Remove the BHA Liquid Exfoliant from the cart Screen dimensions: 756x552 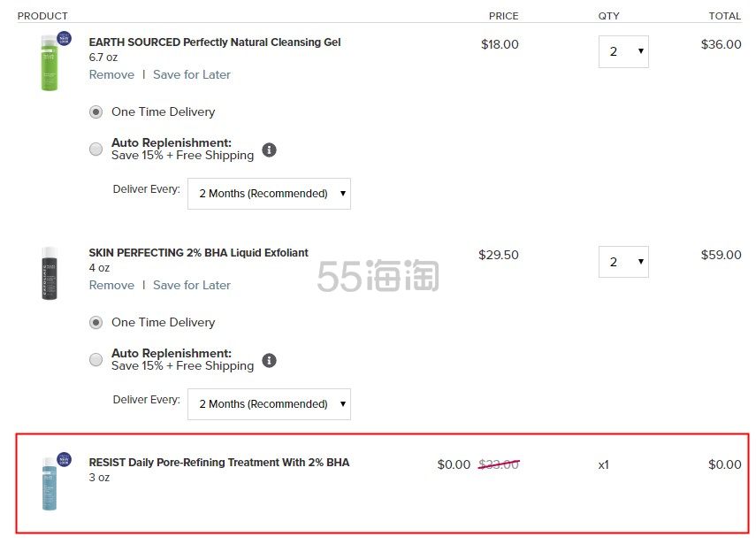coord(112,285)
